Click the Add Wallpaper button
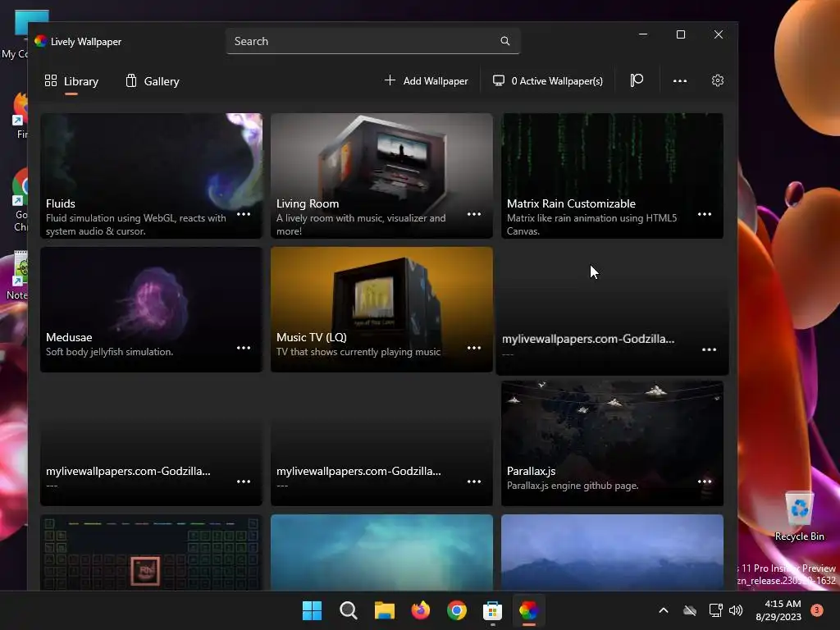Viewport: 840px width, 630px height. 427,81
